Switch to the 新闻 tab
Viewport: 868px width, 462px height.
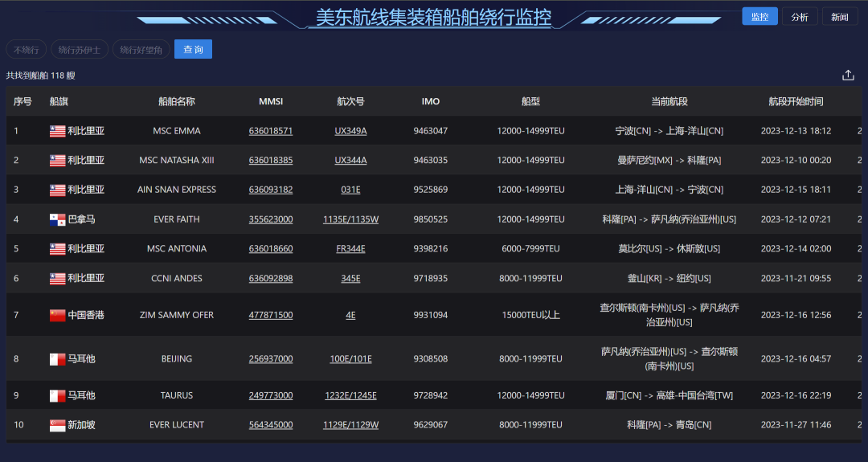tap(839, 17)
